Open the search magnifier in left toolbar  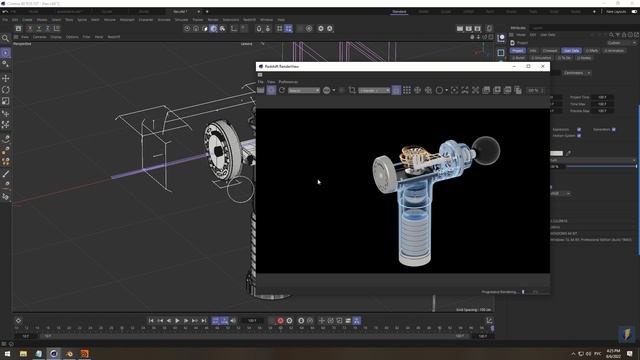click(x=5, y=38)
